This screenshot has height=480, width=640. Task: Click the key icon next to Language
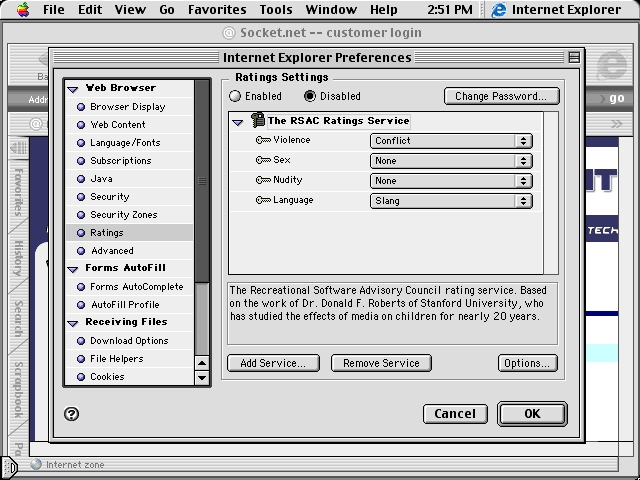(263, 200)
